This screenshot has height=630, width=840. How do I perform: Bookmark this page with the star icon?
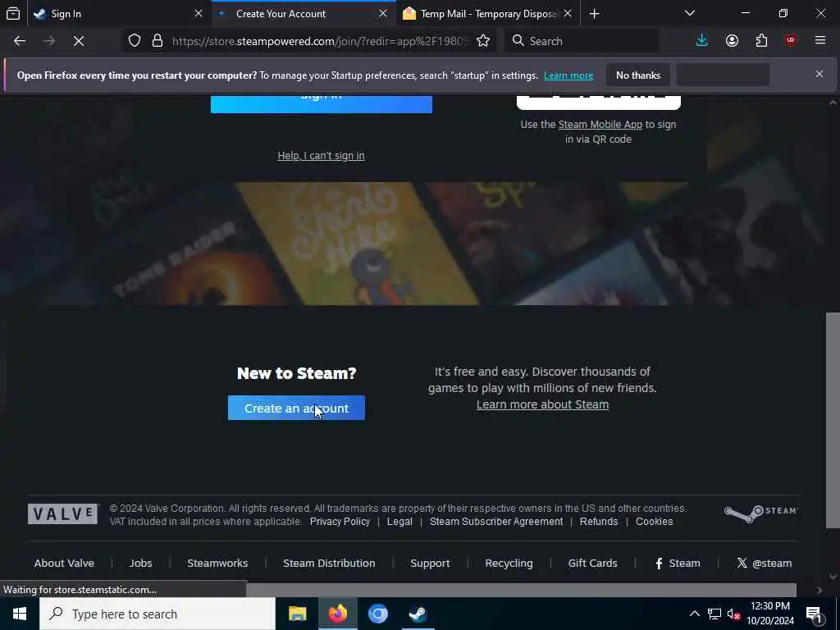(483, 41)
